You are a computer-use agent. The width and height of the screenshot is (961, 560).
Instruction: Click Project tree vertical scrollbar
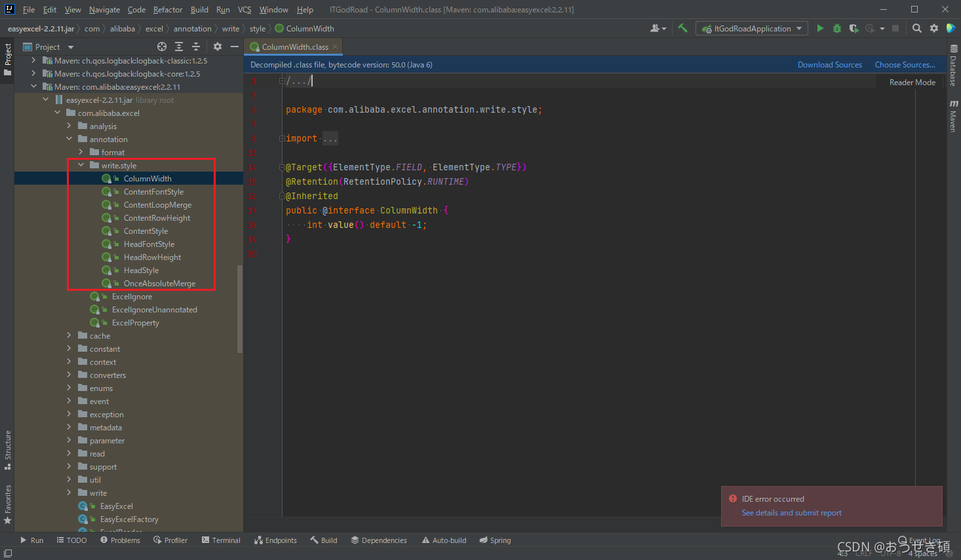click(240, 308)
